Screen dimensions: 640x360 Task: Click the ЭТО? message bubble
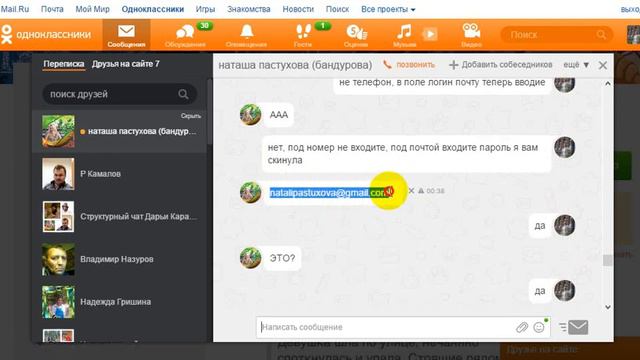[x=282, y=258]
